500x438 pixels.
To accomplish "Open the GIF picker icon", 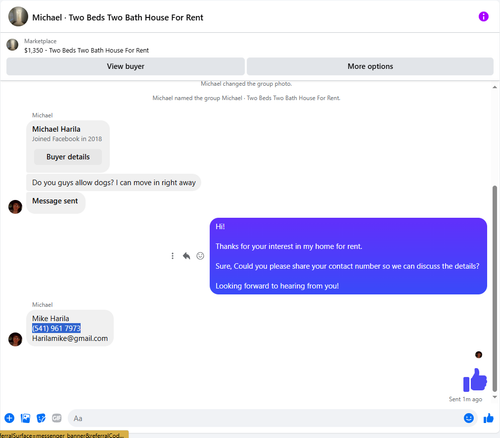I will click(57, 418).
